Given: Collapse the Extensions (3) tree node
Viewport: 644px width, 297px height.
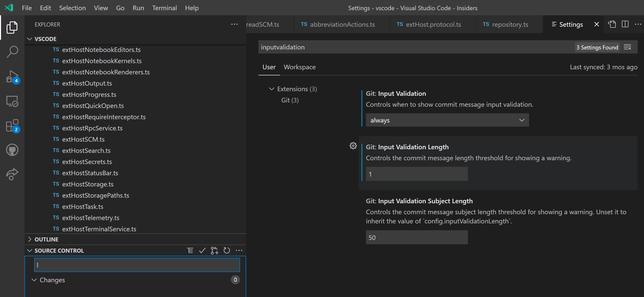Looking at the screenshot, I should 271,89.
